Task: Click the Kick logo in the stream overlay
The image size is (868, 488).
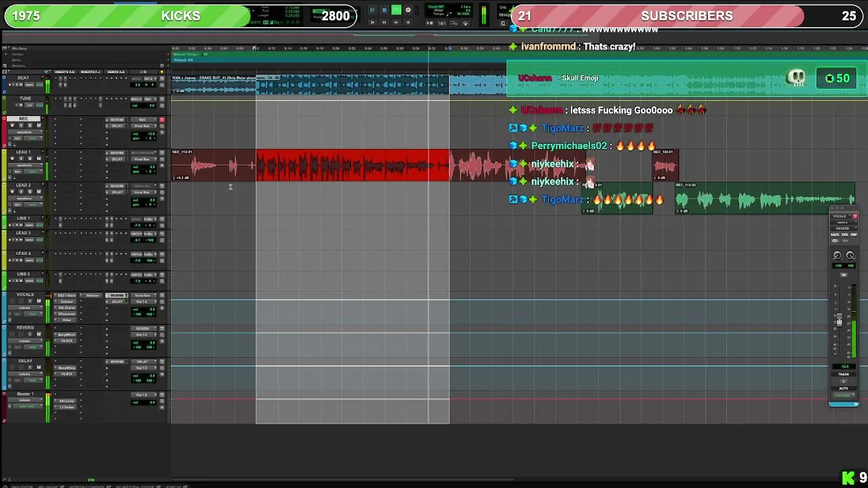Action: 848,478
